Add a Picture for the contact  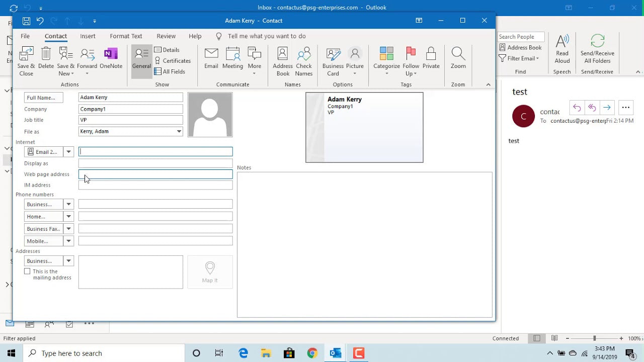pos(355,60)
